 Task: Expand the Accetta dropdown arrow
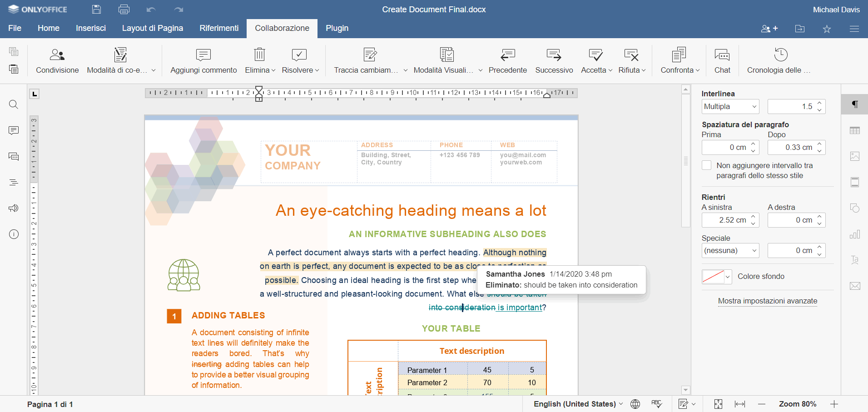(610, 70)
